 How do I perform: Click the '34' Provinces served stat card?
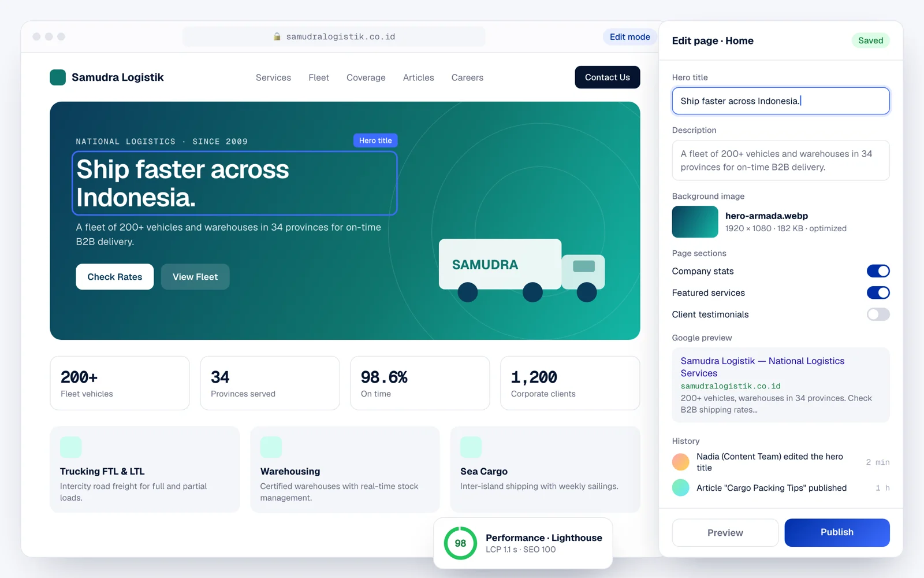[270, 383]
